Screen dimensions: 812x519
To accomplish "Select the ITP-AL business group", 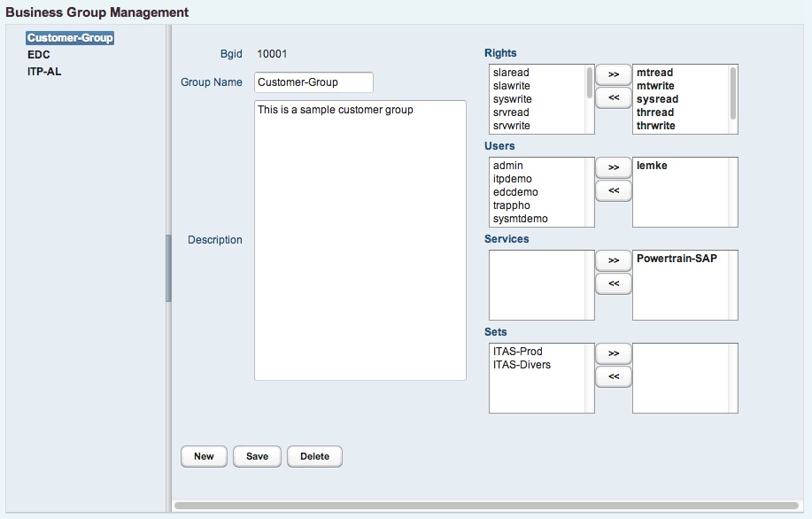I will (x=44, y=72).
